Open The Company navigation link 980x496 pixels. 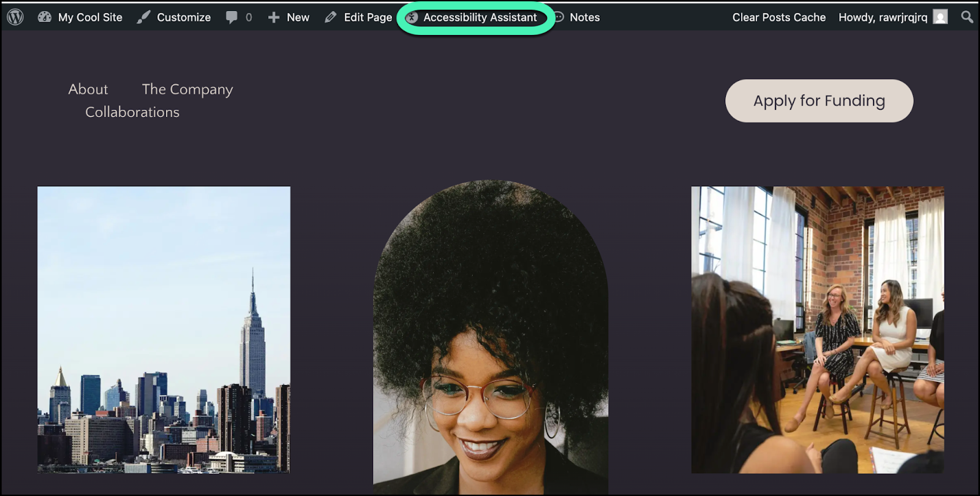pyautogui.click(x=187, y=90)
